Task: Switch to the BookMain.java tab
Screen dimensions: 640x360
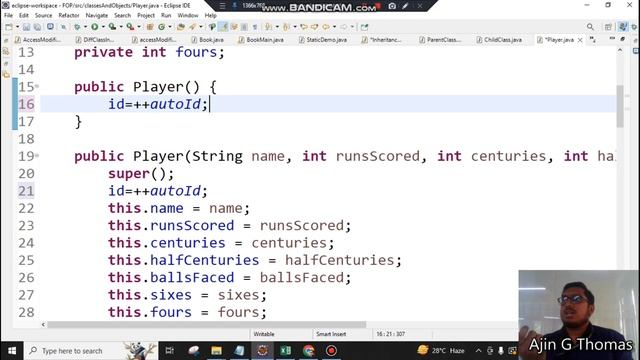Action: 261,40
